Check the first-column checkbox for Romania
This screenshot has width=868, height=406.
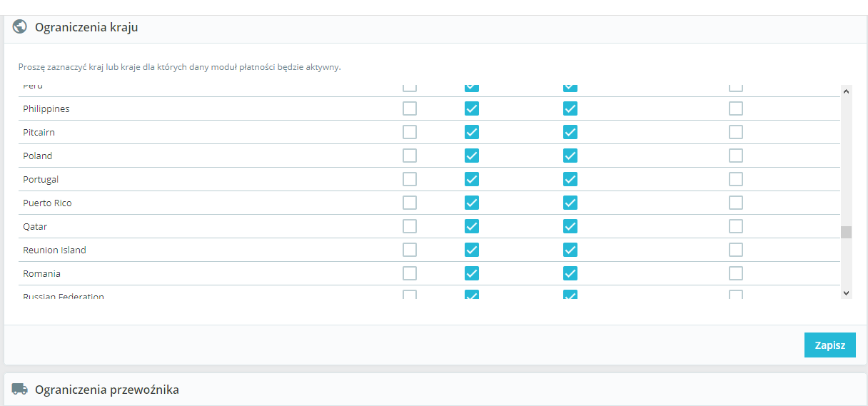410,273
